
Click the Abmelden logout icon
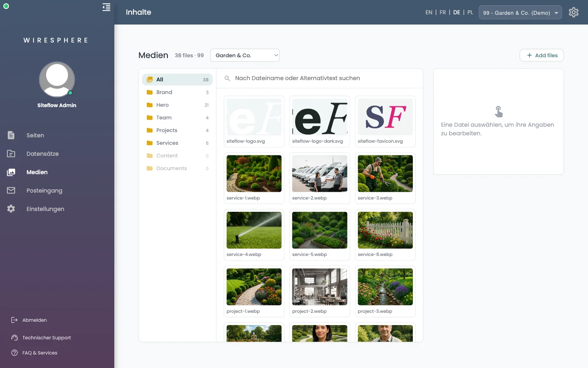[14, 320]
